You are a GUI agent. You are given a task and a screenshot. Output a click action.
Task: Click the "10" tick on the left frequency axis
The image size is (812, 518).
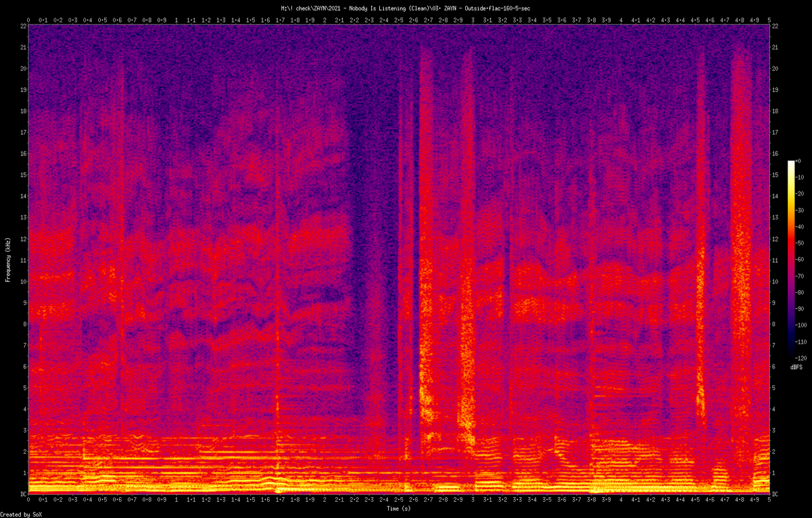tap(23, 281)
